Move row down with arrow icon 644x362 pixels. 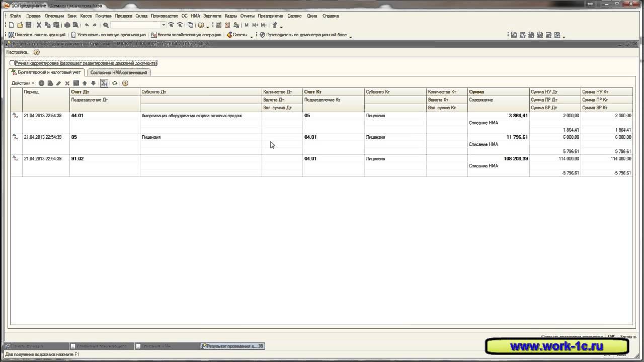pos(93,83)
